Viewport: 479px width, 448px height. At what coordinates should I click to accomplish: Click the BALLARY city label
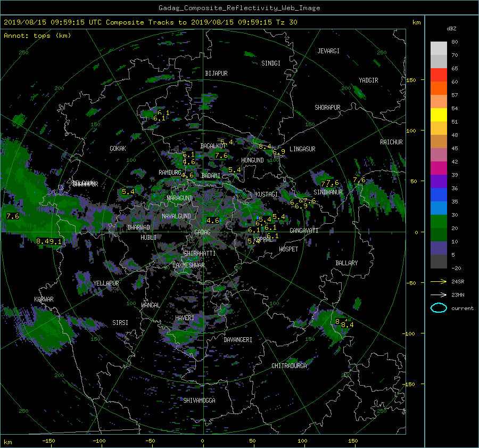[346, 263]
